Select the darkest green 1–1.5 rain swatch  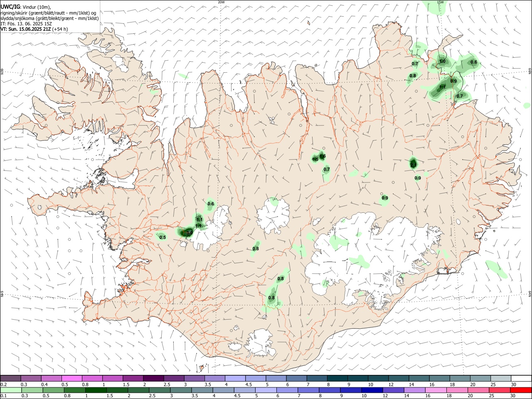click(96, 390)
